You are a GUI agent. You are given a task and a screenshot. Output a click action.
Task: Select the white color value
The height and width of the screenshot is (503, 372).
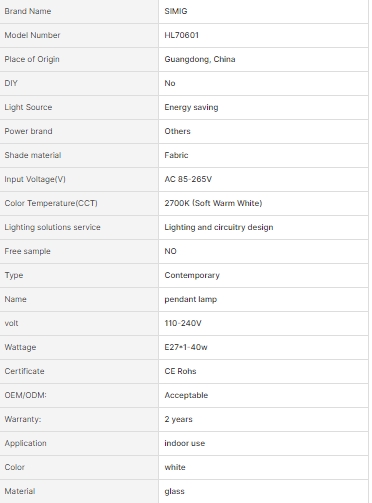point(175,467)
